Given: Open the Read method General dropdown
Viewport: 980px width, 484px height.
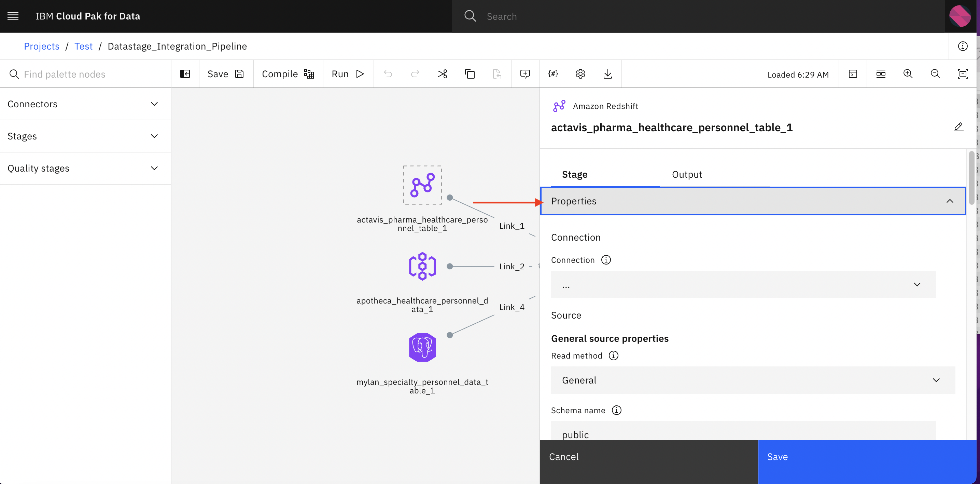Looking at the screenshot, I should click(x=753, y=380).
